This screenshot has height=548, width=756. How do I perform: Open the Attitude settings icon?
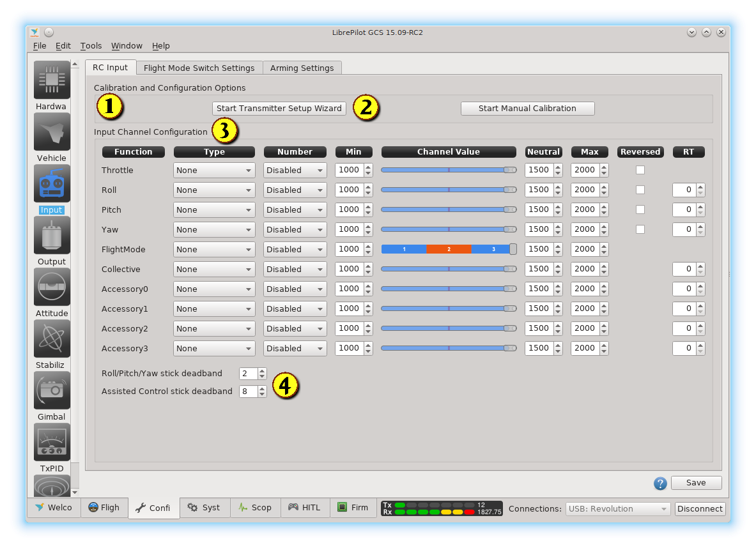pyautogui.click(x=52, y=287)
